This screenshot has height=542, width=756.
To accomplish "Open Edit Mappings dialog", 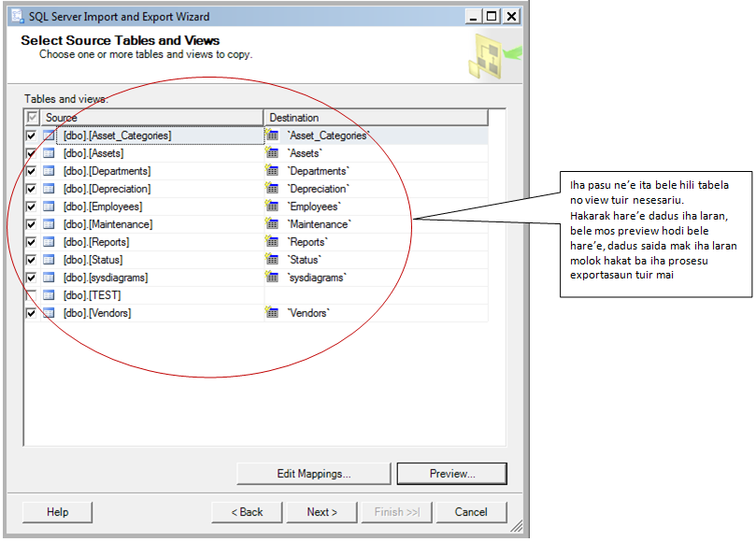I will [313, 474].
